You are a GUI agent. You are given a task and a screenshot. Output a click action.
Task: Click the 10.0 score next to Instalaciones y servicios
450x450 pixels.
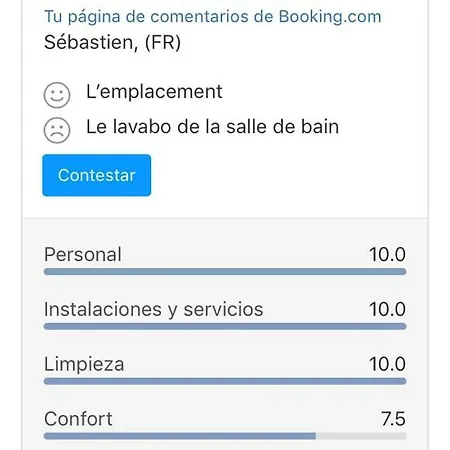[387, 309]
